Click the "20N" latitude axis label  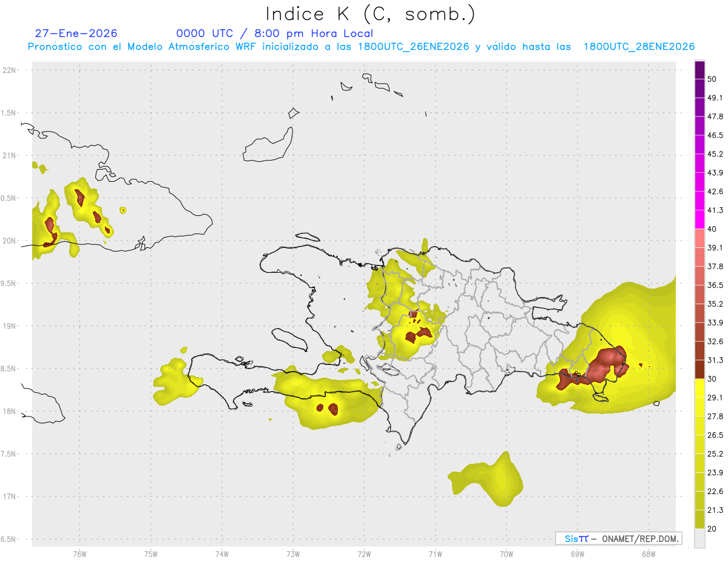[x=10, y=241]
